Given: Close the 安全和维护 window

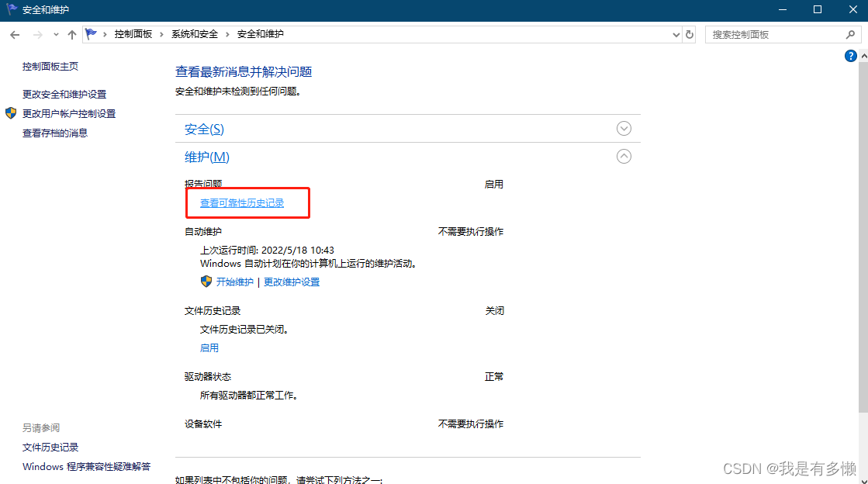Looking at the screenshot, I should point(852,10).
